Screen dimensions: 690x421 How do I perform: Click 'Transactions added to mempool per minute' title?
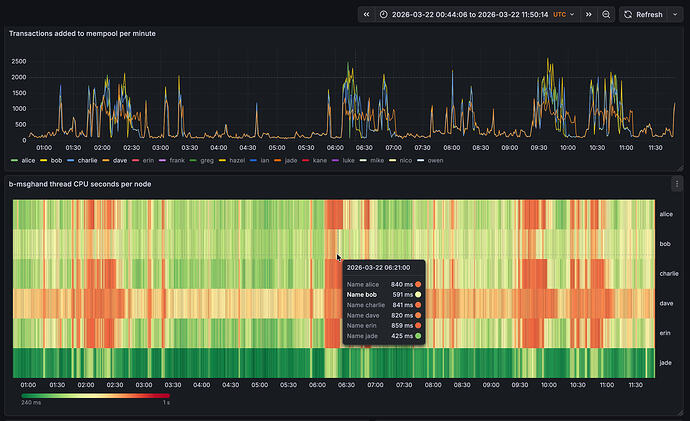(x=82, y=34)
